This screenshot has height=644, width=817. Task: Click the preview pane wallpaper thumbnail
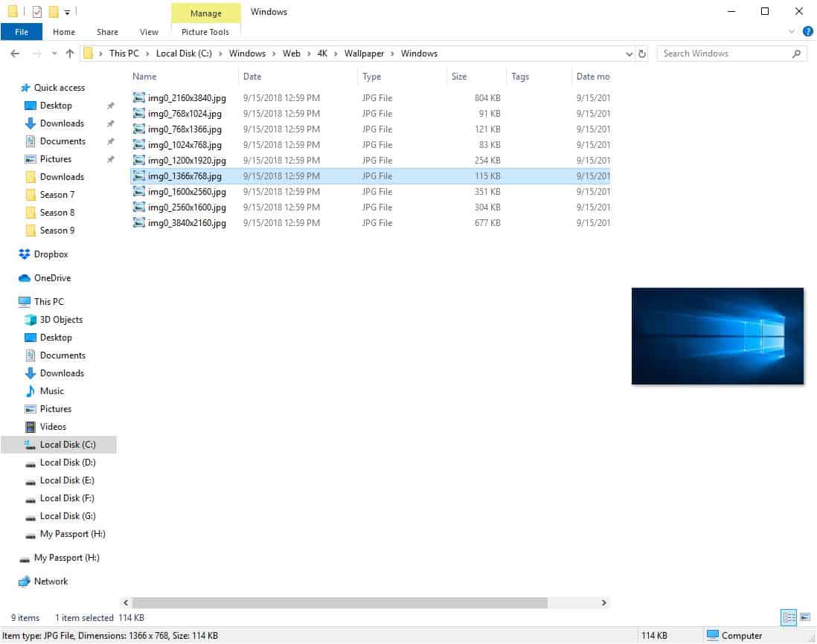(717, 336)
